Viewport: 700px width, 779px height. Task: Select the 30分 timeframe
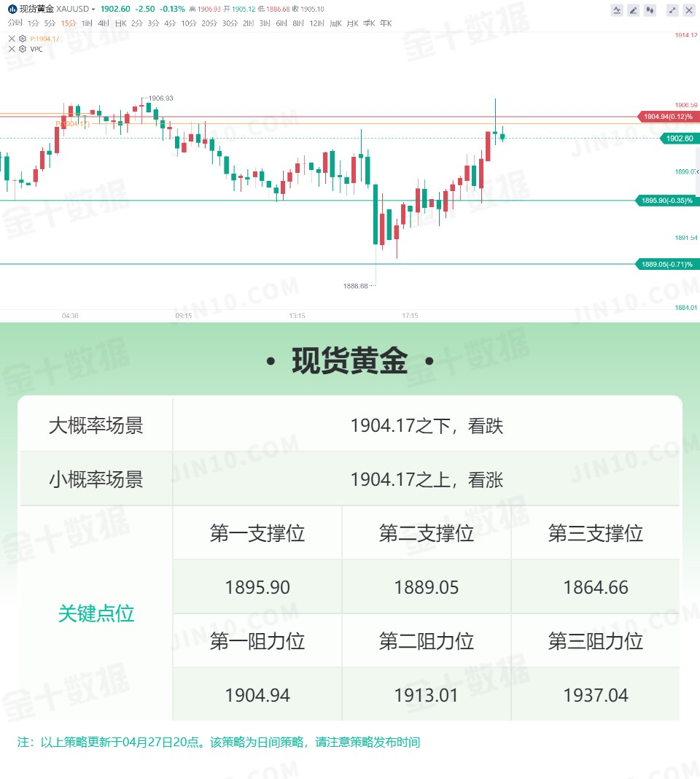[x=230, y=23]
